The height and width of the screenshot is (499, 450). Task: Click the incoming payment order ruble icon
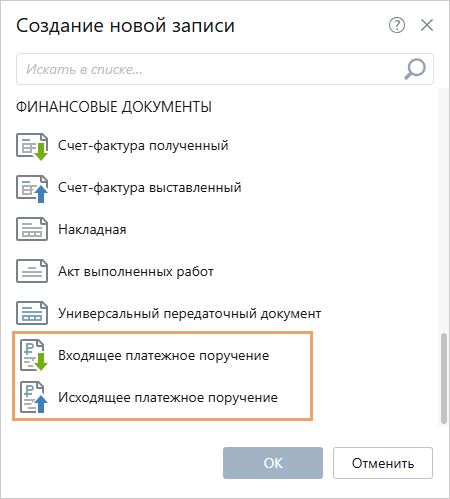tap(33, 355)
